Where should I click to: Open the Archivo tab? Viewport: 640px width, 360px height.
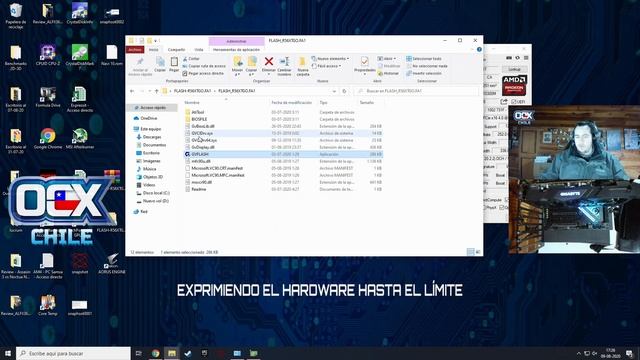coord(135,50)
